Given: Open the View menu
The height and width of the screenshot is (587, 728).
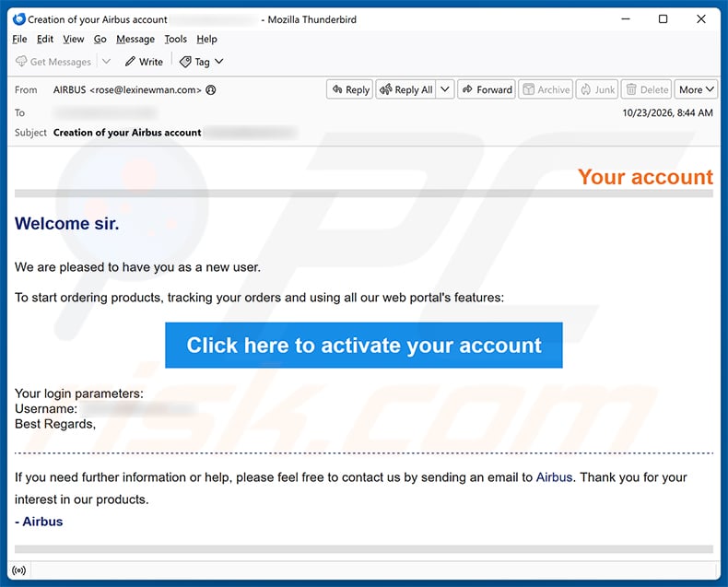Looking at the screenshot, I should tap(74, 39).
